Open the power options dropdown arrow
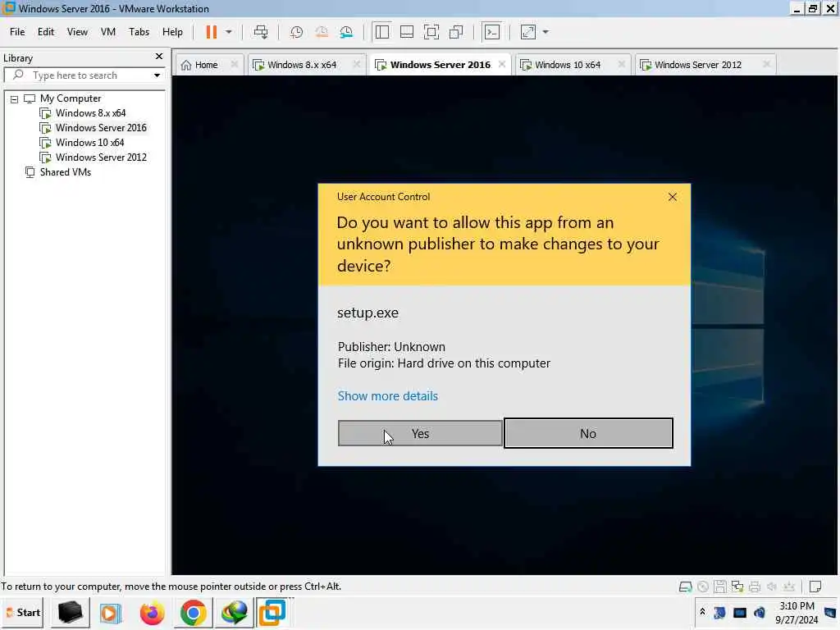The height and width of the screenshot is (630, 840). click(229, 32)
